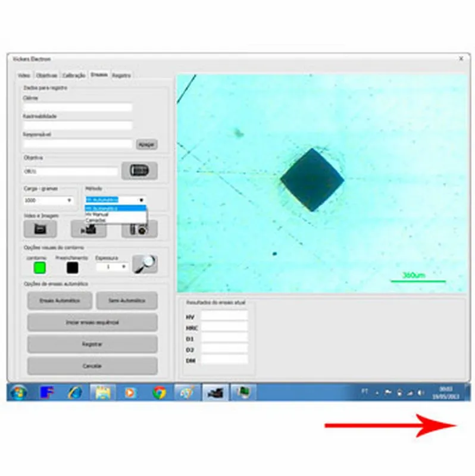The height and width of the screenshot is (476, 475).
Task: Click the magnifying glass icon button
Action: [145, 264]
